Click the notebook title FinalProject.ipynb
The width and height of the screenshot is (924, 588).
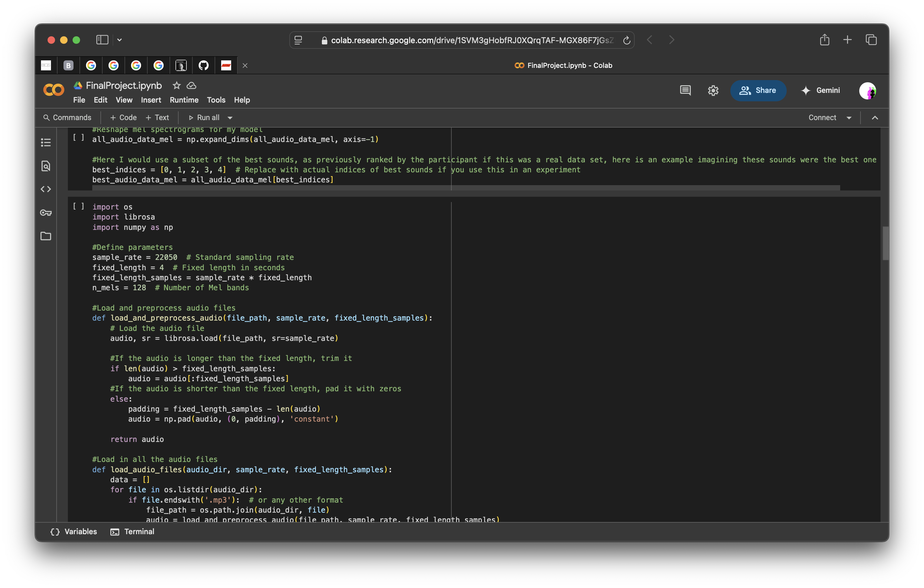(124, 85)
